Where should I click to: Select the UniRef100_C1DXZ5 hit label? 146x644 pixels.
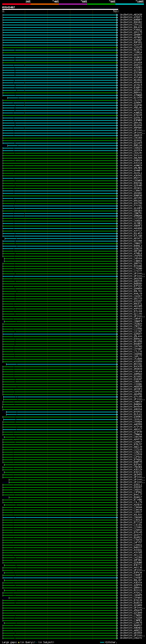[x=131, y=48]
